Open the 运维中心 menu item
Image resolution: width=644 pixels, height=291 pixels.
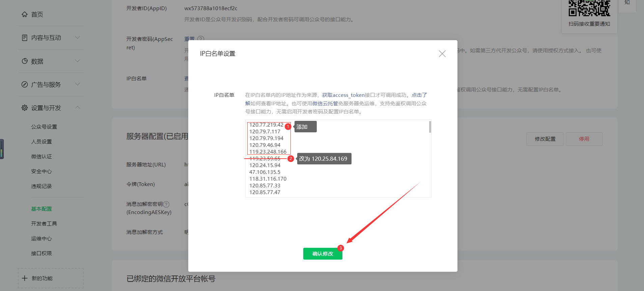pos(41,239)
